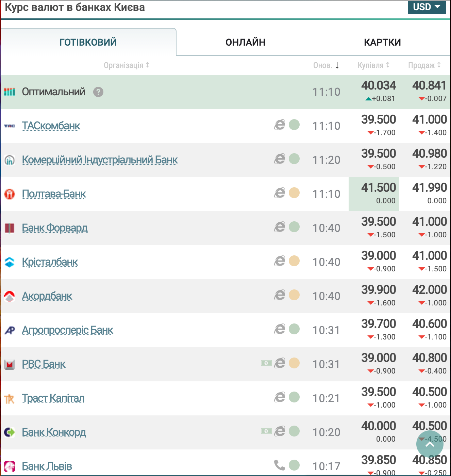Select the ГОТІВКОВИЙ tab
The width and height of the screenshot is (451, 476).
(88, 42)
